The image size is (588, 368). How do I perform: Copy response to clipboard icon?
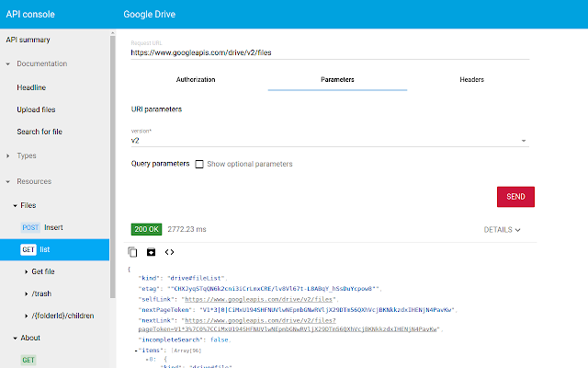[x=132, y=252]
